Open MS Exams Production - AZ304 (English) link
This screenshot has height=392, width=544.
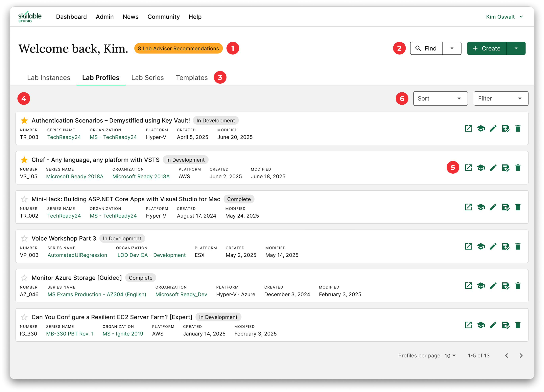click(97, 294)
